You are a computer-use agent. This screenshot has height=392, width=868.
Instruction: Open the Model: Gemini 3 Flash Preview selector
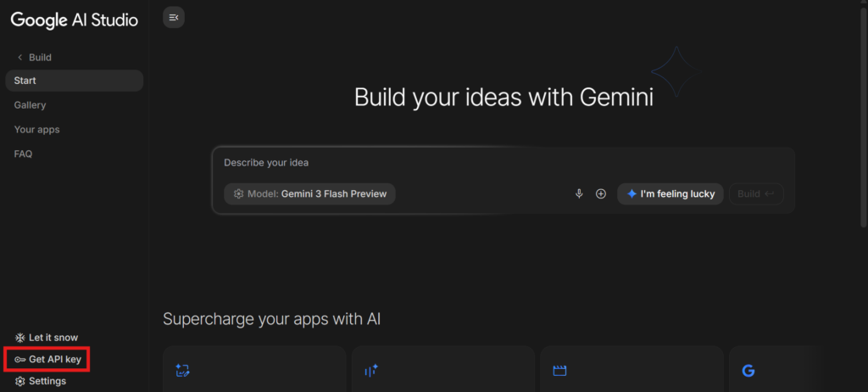coord(310,194)
